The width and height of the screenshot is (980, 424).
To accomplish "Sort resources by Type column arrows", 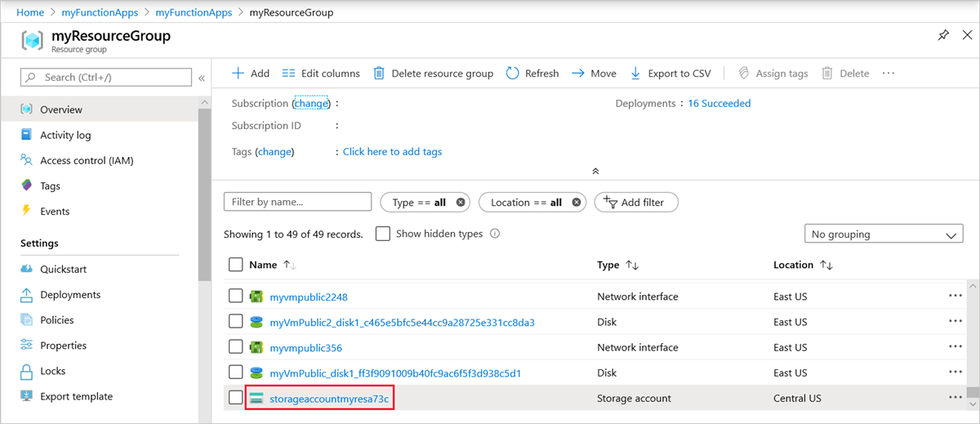I will click(632, 266).
